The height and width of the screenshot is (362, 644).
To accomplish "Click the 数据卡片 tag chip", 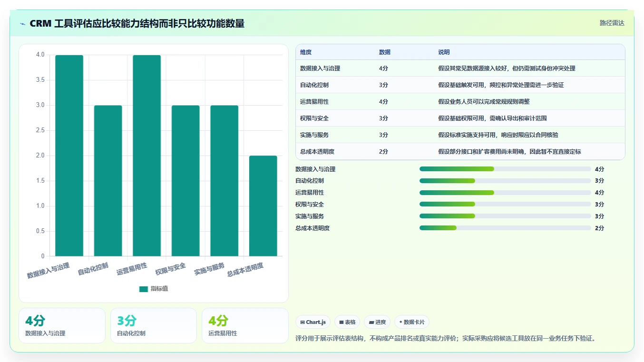I will (x=412, y=322).
